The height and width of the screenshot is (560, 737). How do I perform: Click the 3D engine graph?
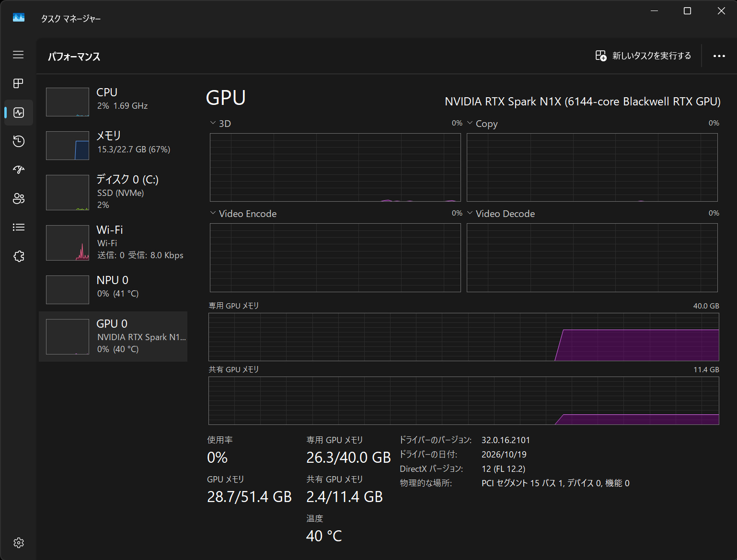click(335, 167)
